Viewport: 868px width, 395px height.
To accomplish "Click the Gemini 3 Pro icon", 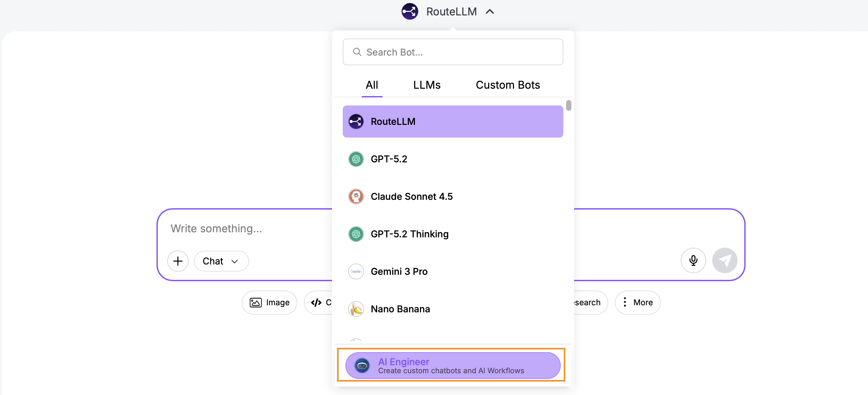I will 356,271.
